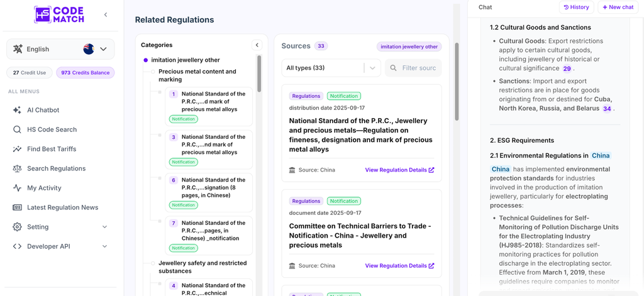
Task: Click the 33 sources count badge
Action: [321, 46]
